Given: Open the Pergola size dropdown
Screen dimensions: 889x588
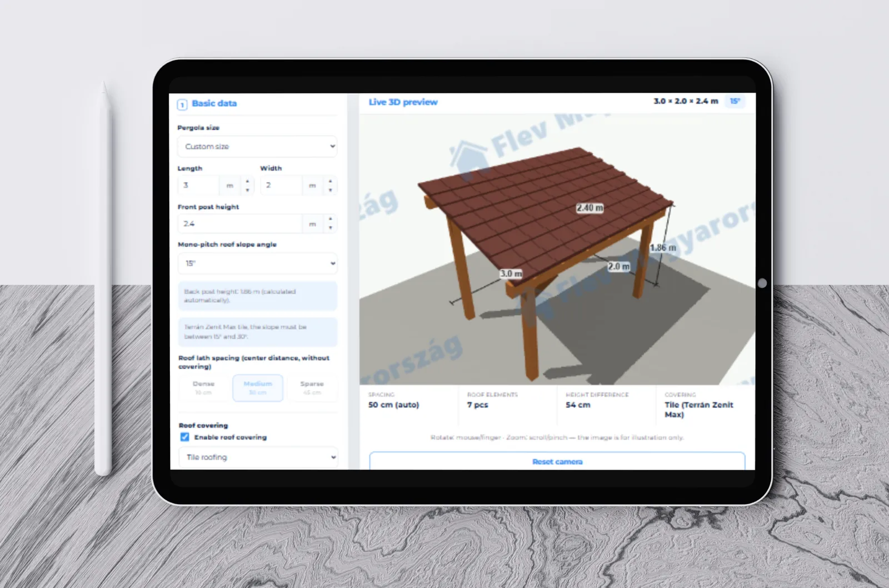Looking at the screenshot, I should tap(257, 146).
